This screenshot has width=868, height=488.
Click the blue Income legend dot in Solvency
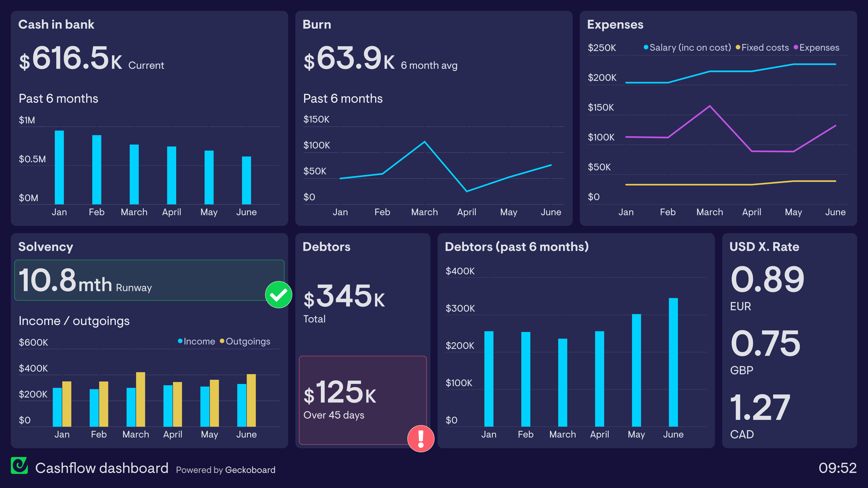(x=180, y=341)
